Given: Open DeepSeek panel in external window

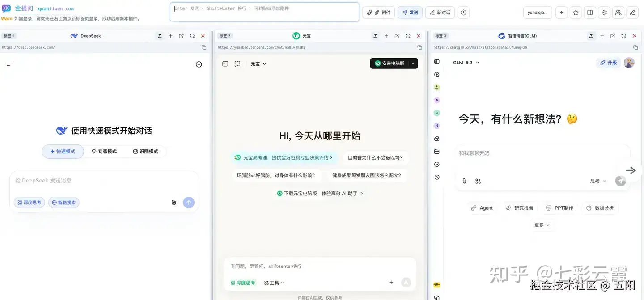Looking at the screenshot, I should (x=181, y=36).
